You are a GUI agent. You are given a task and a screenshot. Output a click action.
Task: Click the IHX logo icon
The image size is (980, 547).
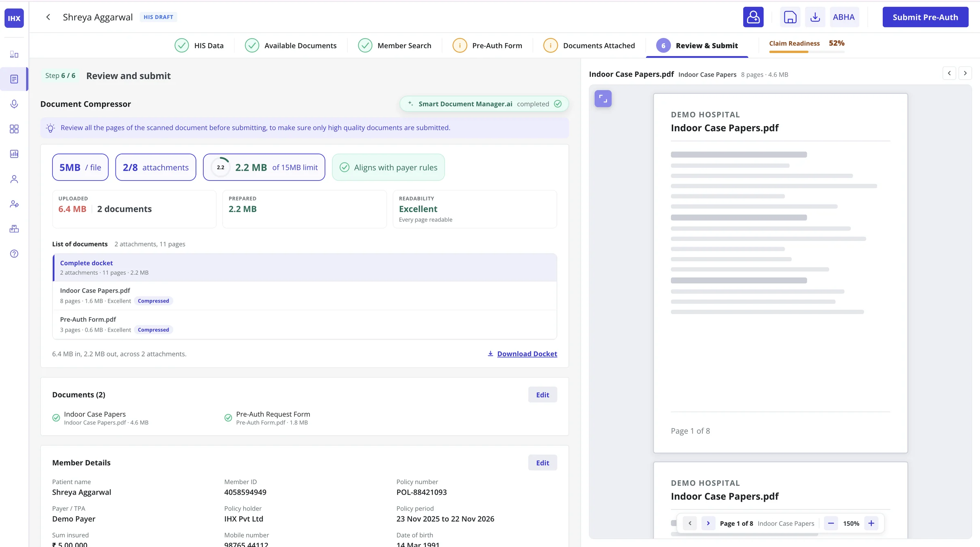click(x=14, y=18)
